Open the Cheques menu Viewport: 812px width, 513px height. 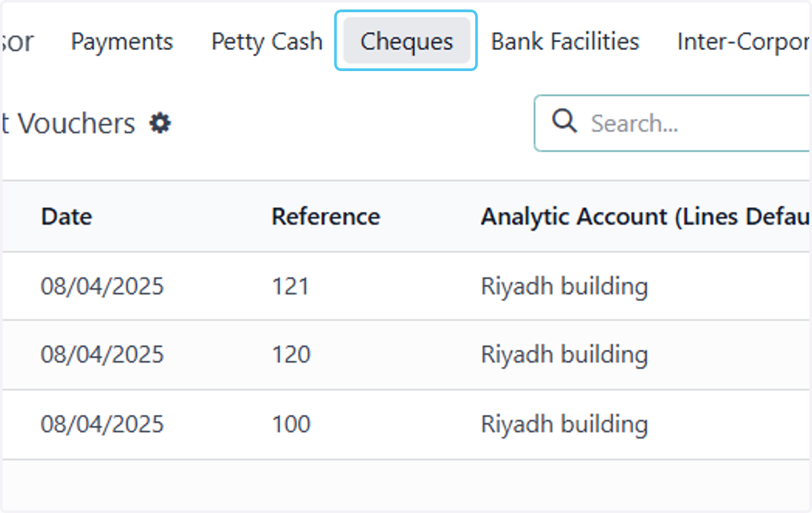[x=407, y=41]
